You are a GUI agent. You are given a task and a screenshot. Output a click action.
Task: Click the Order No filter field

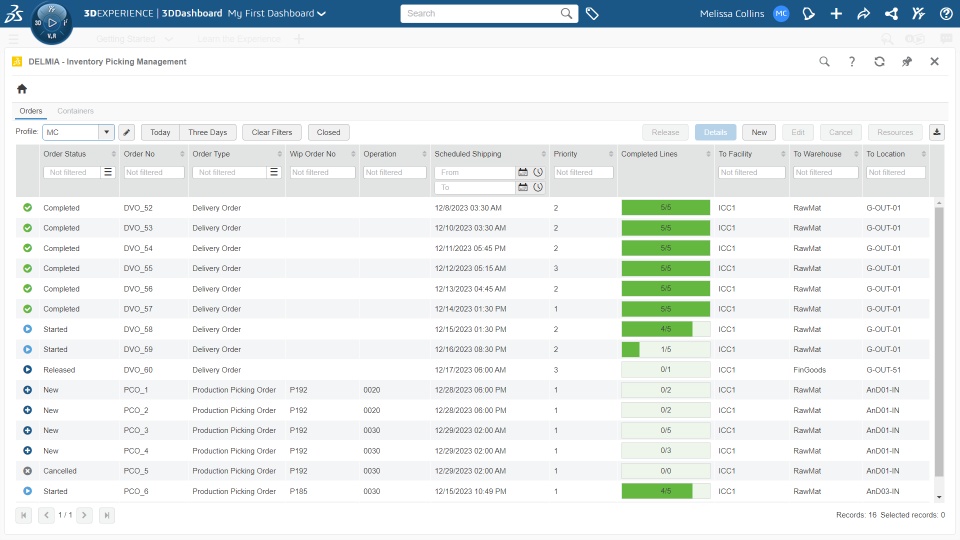click(x=154, y=173)
